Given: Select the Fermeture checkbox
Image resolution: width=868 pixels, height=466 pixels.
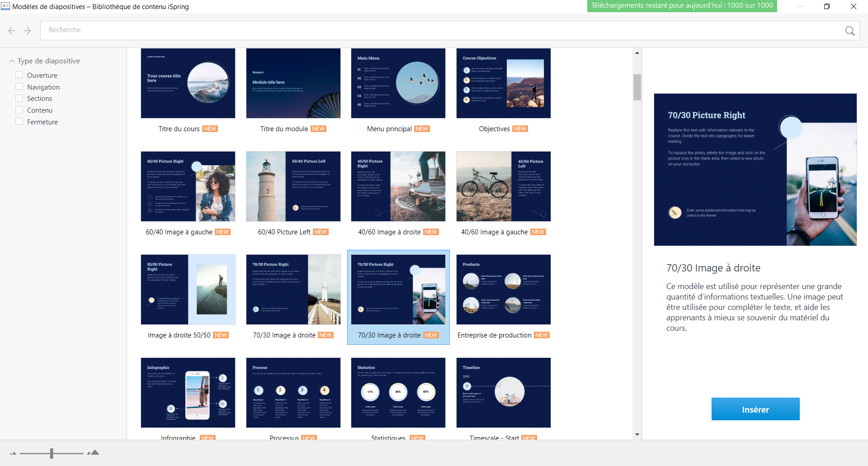Looking at the screenshot, I should pyautogui.click(x=19, y=122).
